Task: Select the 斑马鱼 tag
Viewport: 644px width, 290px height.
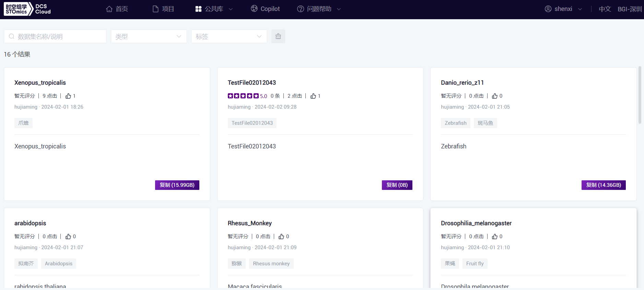Action: click(485, 123)
